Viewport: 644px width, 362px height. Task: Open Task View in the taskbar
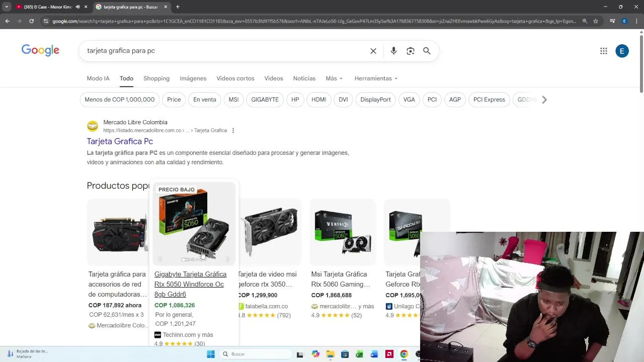[x=300, y=354]
